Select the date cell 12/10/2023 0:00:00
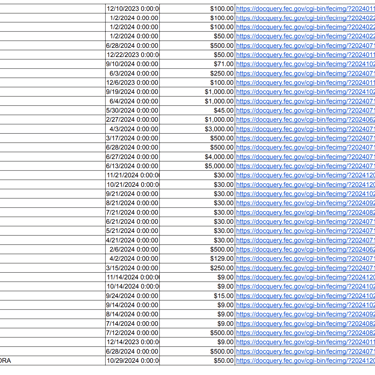 [133, 9]
